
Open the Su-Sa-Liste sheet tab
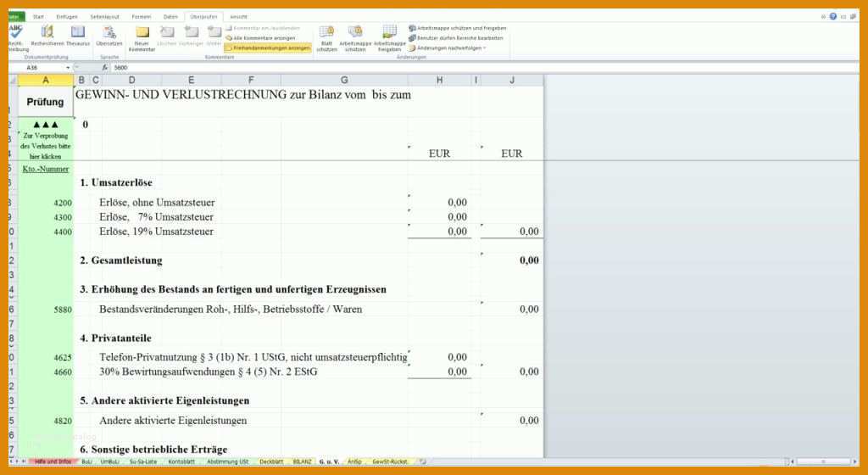tap(143, 461)
